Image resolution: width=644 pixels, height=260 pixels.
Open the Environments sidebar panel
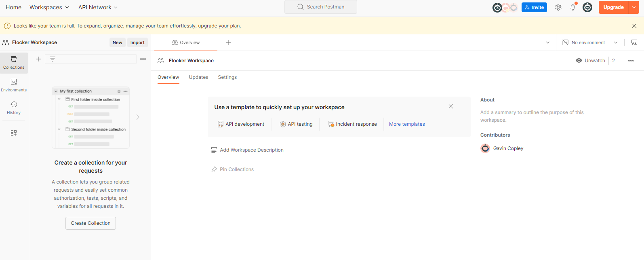coord(14,85)
